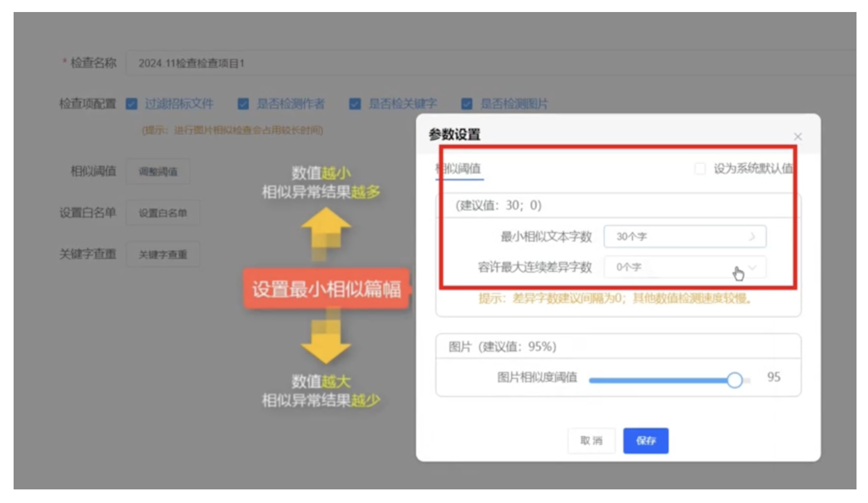Cancel the dialog using 取消
Screen dimensions: 868x503
(591, 441)
